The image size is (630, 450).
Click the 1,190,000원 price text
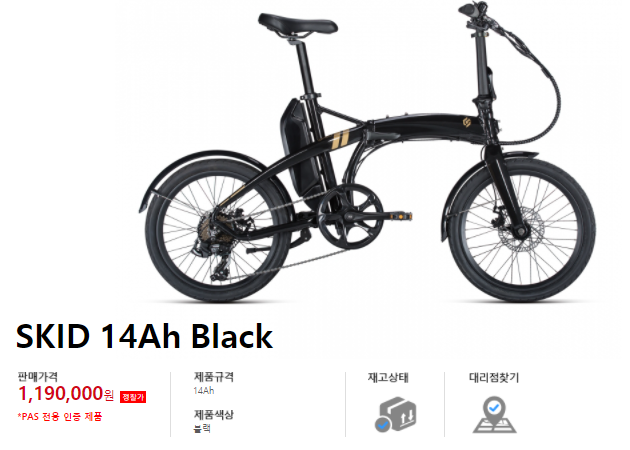click(x=66, y=393)
